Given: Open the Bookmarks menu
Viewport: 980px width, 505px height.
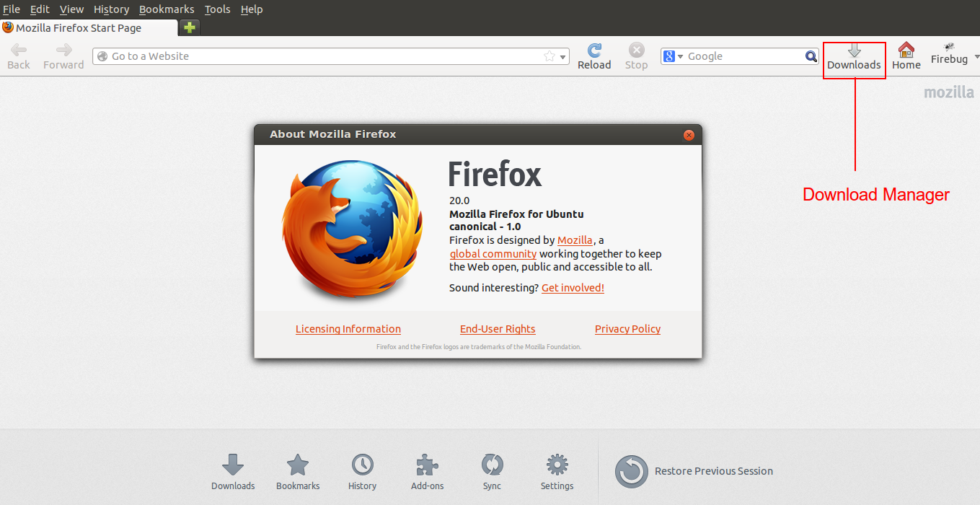Looking at the screenshot, I should tap(167, 9).
